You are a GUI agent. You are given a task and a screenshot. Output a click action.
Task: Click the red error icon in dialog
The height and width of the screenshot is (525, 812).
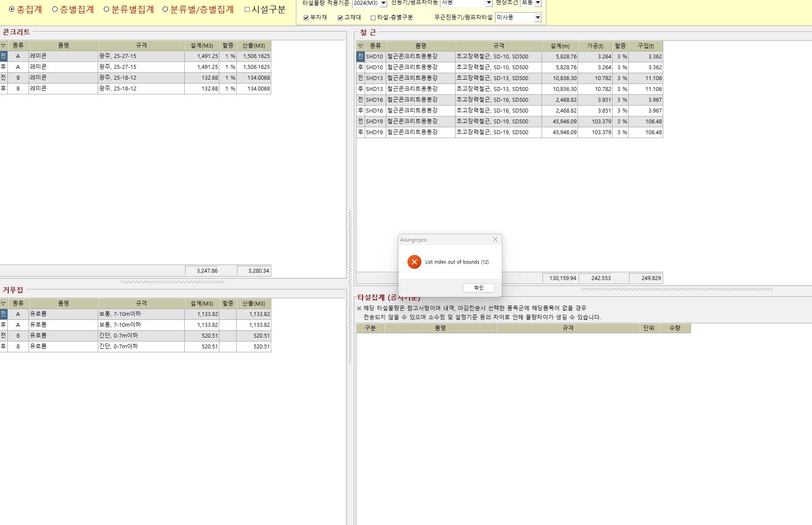point(414,262)
